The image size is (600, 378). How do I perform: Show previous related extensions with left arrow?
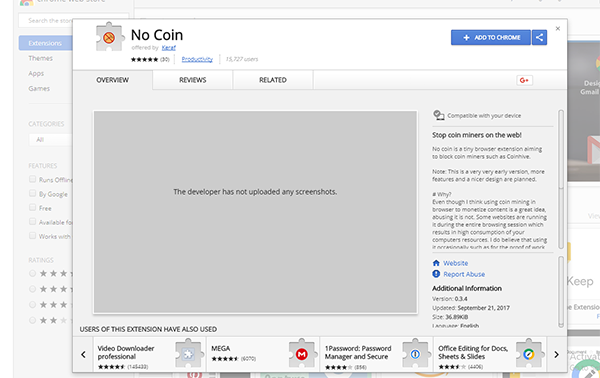pyautogui.click(x=83, y=354)
